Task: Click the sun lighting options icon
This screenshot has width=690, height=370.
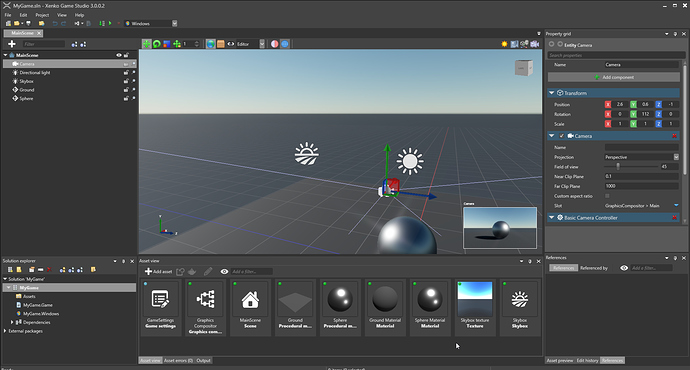Action: (x=504, y=44)
